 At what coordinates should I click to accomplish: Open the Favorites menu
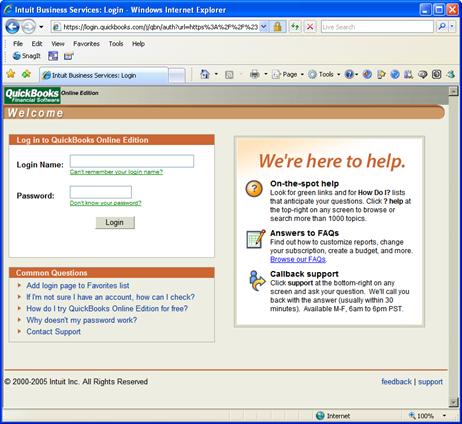86,44
